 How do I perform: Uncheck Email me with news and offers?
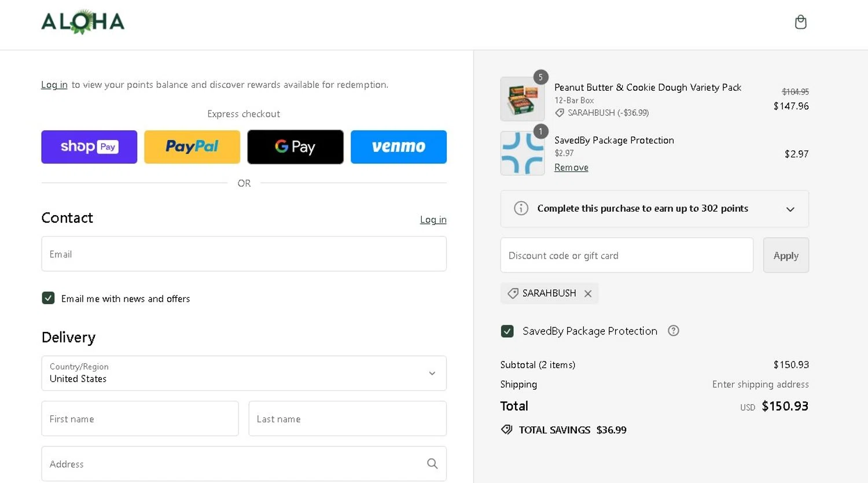click(48, 298)
